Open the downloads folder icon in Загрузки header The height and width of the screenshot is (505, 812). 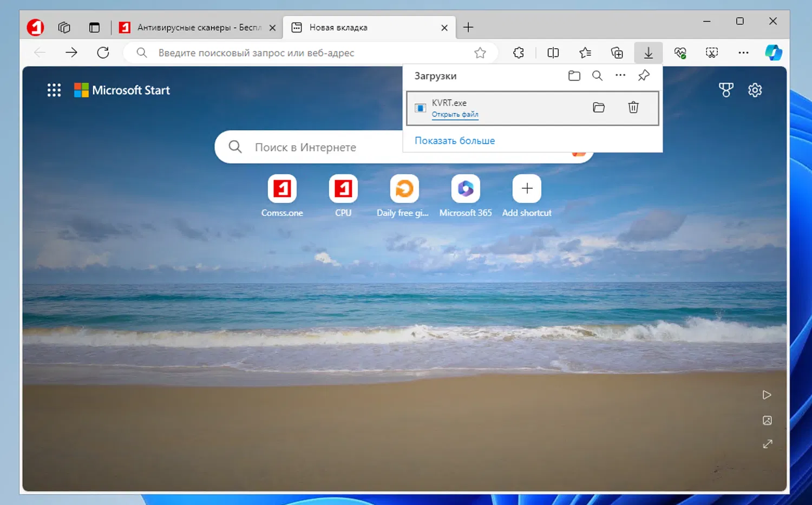(x=574, y=76)
